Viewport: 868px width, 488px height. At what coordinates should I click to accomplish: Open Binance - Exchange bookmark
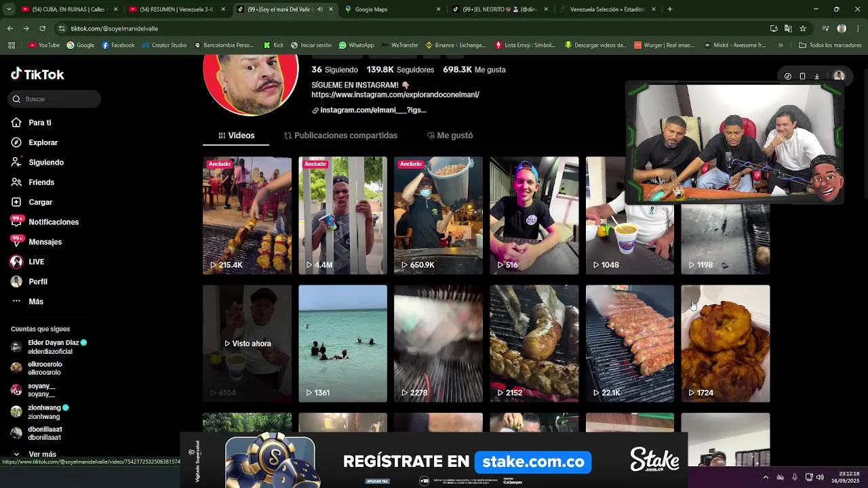click(456, 45)
